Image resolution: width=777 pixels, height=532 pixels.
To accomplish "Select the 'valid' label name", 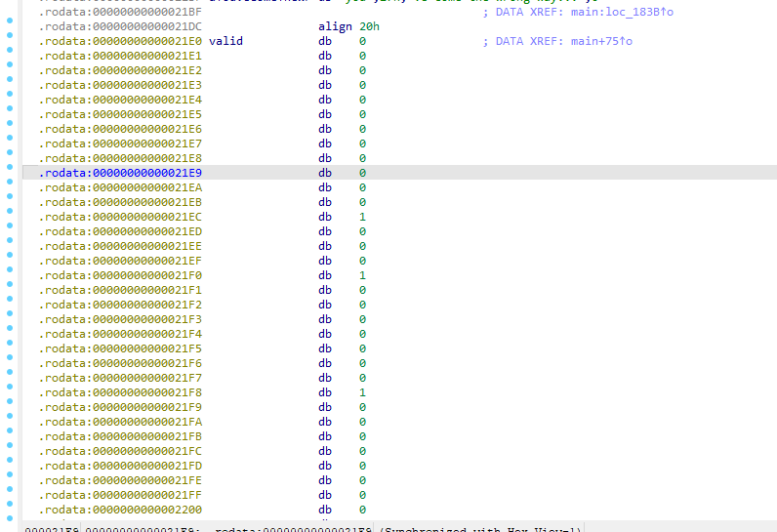I will pos(225,41).
